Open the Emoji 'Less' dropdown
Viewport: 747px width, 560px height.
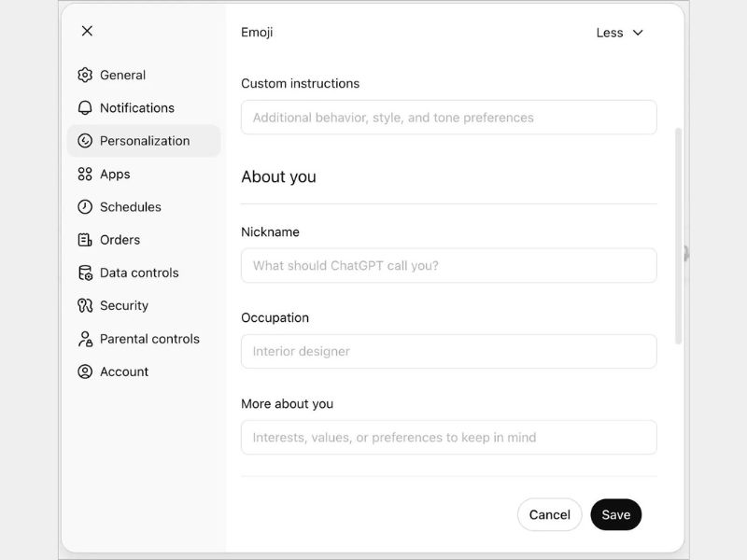click(x=619, y=33)
